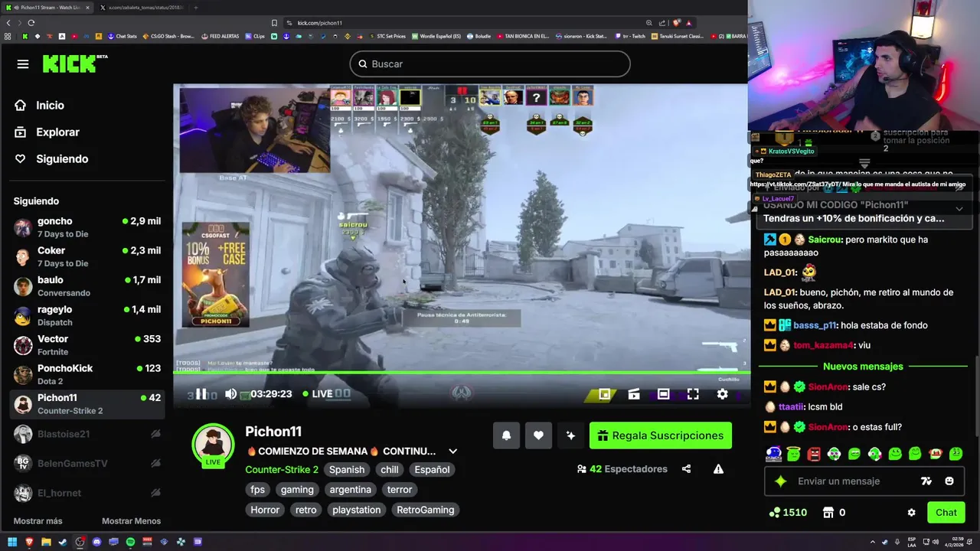Open Counter-Strike 2 category link
980x551 pixels.
282,470
